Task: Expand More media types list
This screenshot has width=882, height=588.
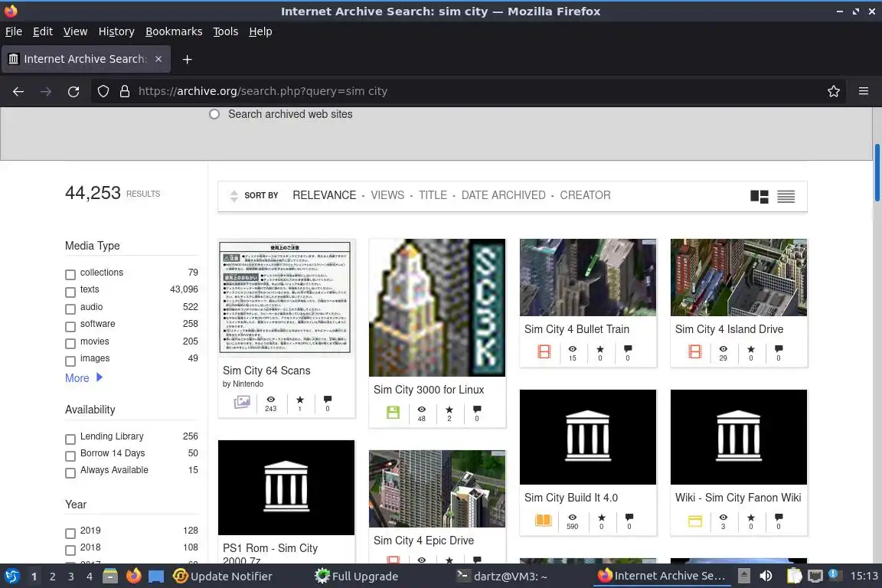Action: tap(83, 378)
